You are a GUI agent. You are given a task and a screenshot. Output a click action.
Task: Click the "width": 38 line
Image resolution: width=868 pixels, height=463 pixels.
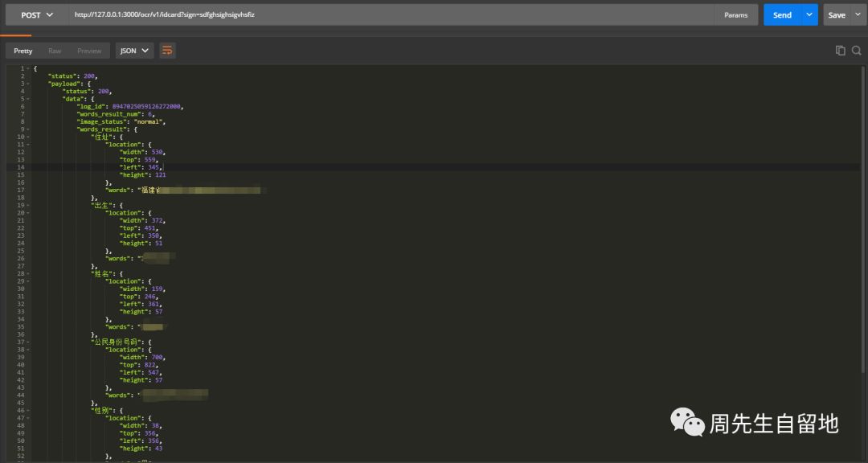point(141,426)
